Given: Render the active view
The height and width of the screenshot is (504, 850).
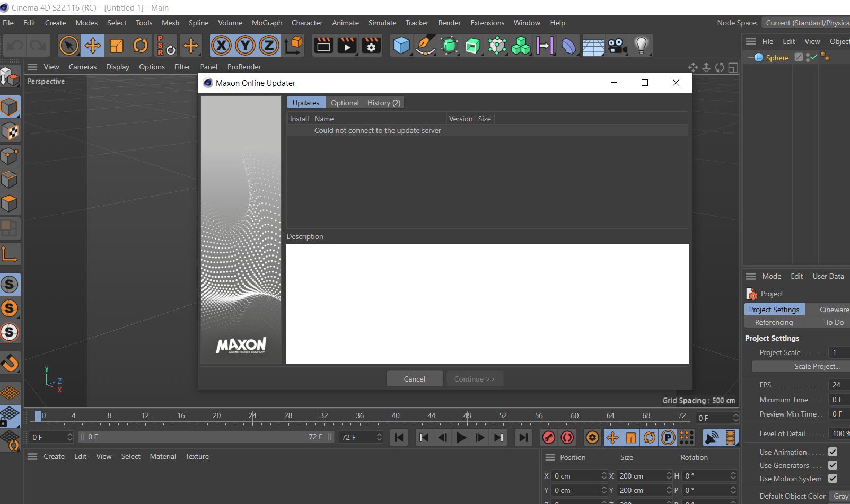Looking at the screenshot, I should 323,46.
